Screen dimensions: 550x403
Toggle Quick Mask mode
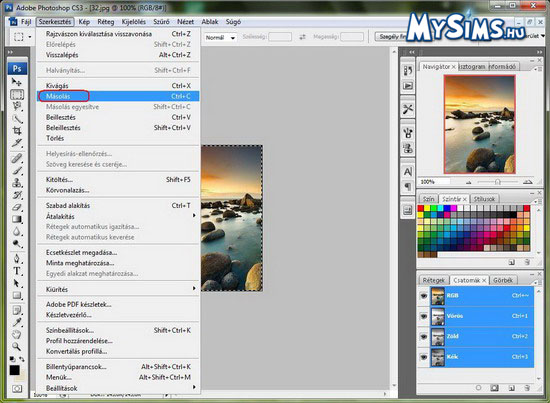pos(17,389)
